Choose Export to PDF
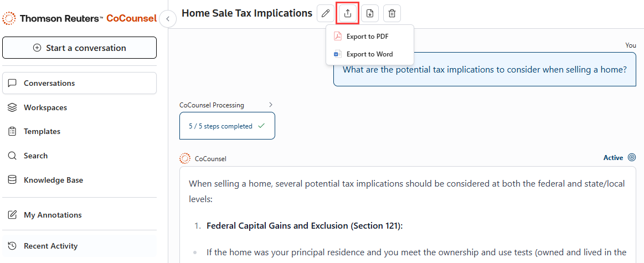 tap(367, 37)
